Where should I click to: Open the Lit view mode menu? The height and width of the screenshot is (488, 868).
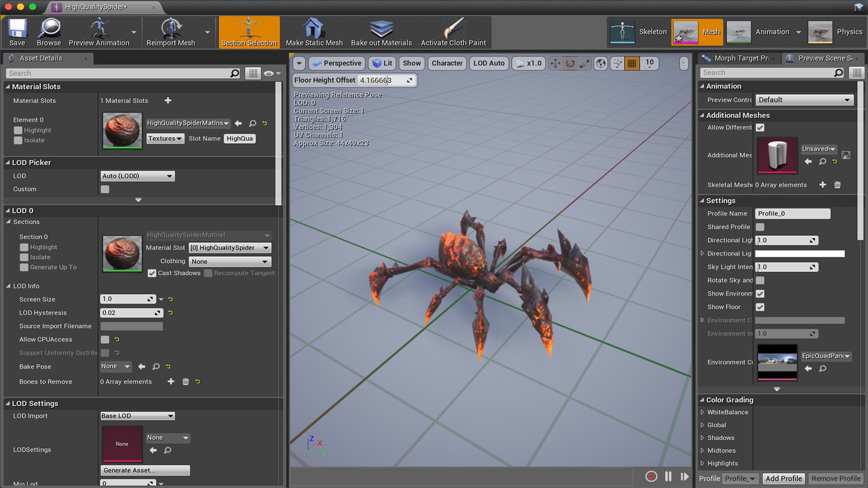(x=382, y=63)
